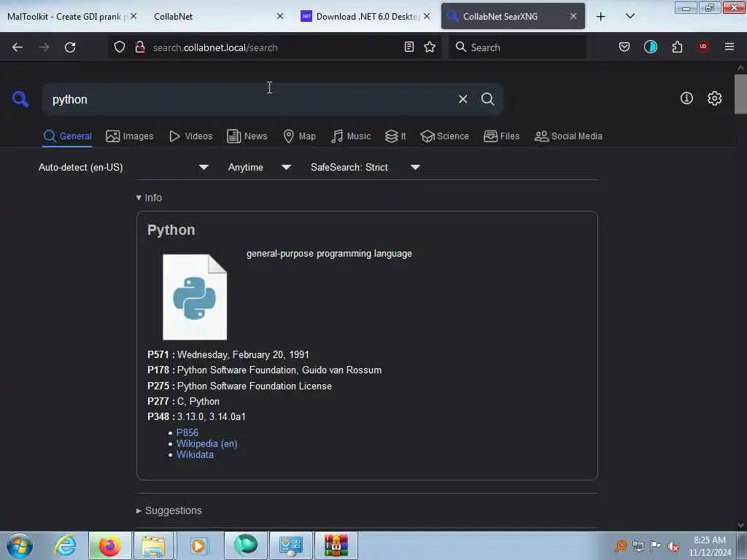
Task: Select the General search category
Action: [67, 136]
